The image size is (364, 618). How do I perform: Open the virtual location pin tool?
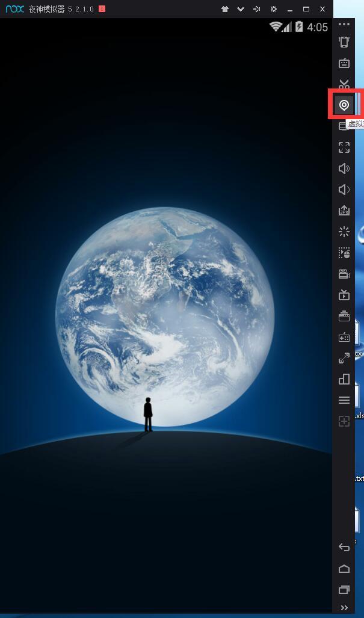pyautogui.click(x=344, y=105)
